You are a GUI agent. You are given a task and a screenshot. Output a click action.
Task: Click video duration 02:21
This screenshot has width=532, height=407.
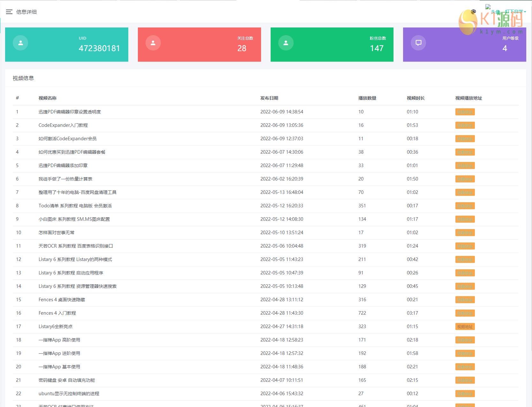click(x=412, y=367)
